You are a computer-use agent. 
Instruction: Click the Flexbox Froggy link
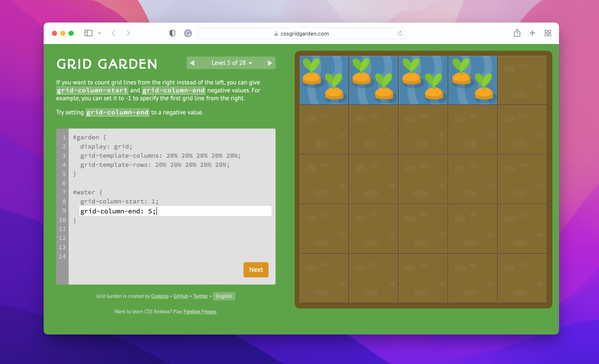200,311
